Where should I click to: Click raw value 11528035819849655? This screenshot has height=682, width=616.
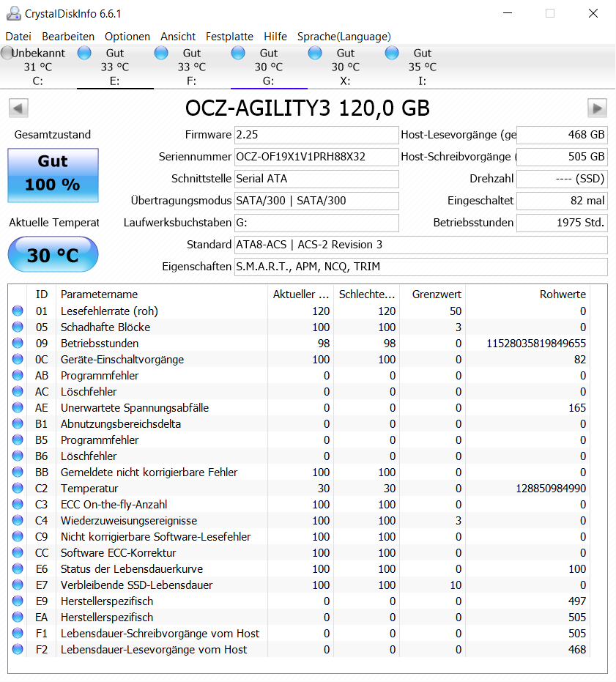pyautogui.click(x=536, y=343)
